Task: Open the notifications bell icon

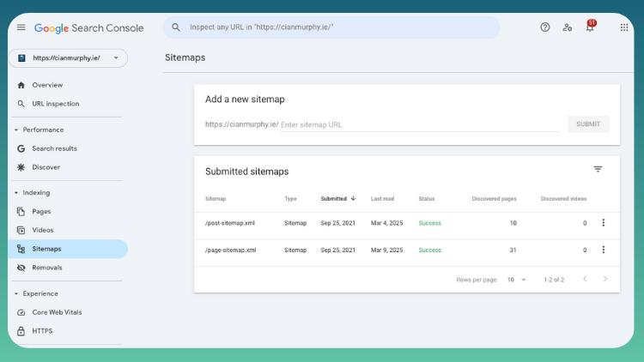Action: click(x=589, y=27)
